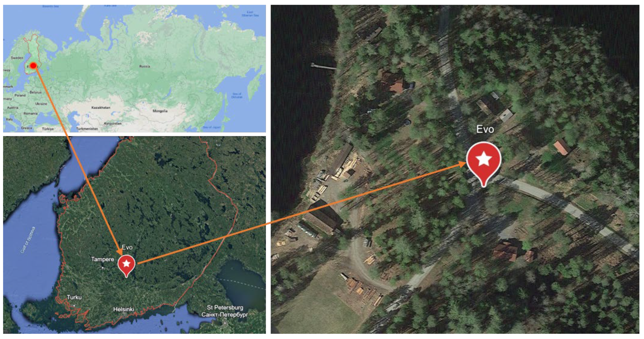Click the Russia label on world map
The height and width of the screenshot is (339, 644).
click(x=145, y=66)
